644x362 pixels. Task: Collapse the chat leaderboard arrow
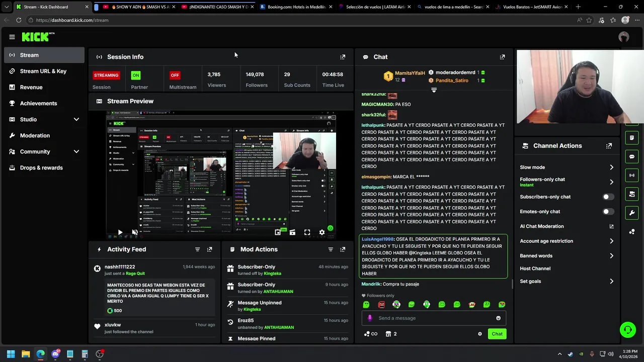pyautogui.click(x=434, y=90)
